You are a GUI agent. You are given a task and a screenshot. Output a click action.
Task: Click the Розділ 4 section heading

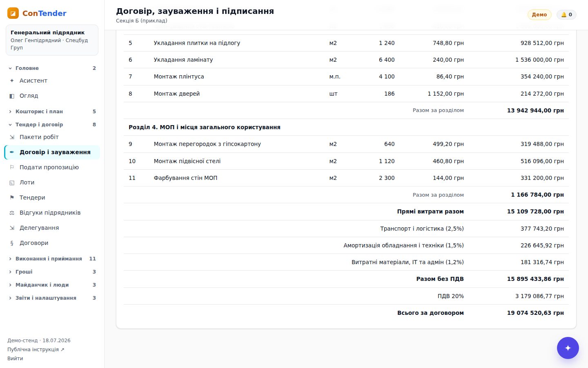pos(205,127)
